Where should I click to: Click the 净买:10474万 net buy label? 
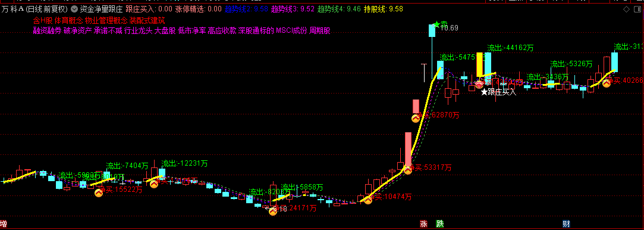point(391,197)
